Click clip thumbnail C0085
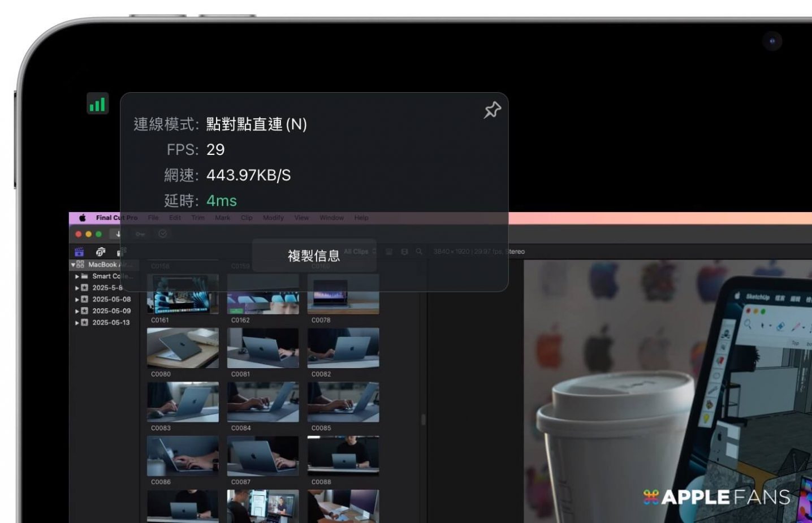Viewport: 812px width, 523px height. tap(343, 402)
